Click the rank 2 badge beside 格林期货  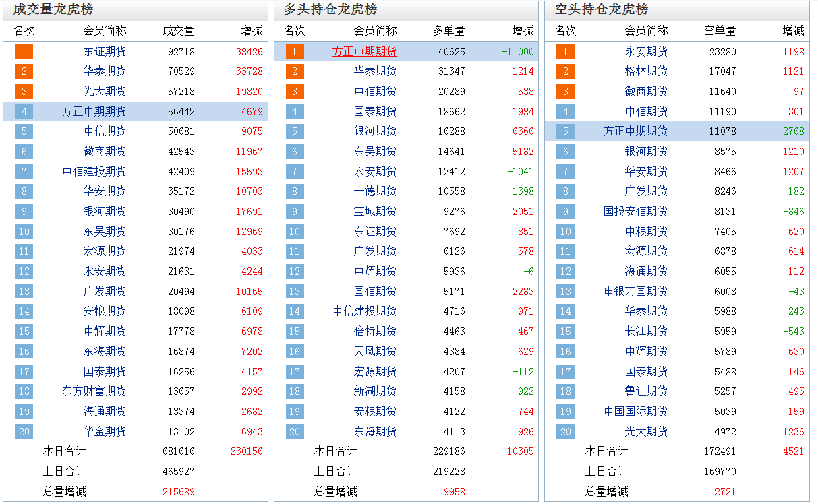[565, 71]
